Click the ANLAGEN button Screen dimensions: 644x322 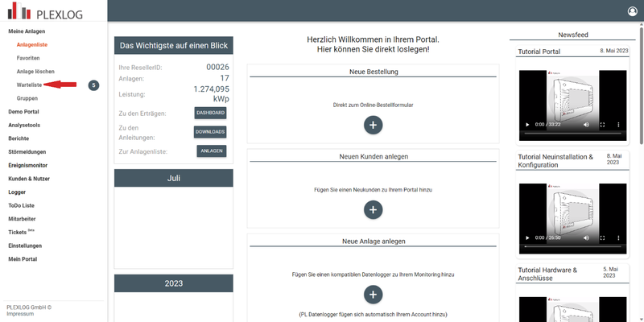coord(212,151)
